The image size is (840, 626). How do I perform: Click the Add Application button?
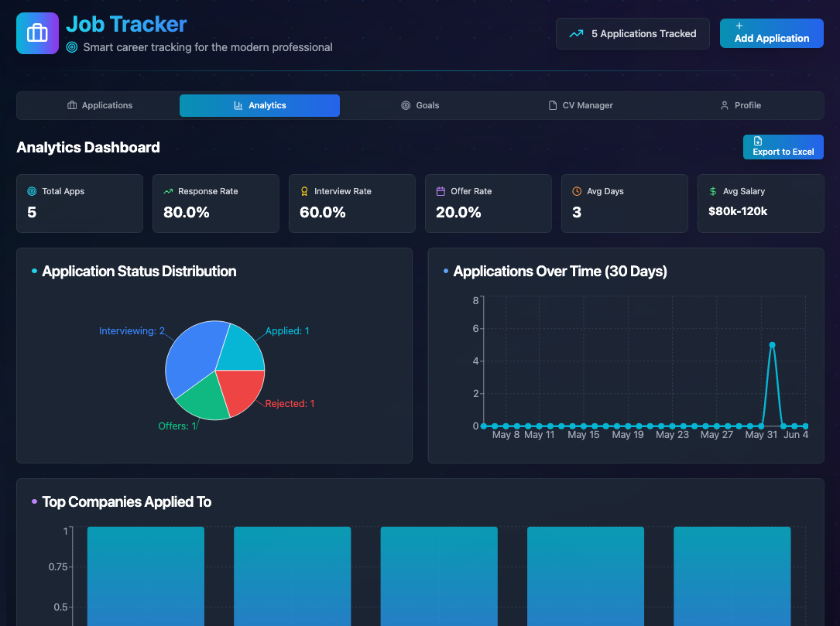pyautogui.click(x=771, y=33)
